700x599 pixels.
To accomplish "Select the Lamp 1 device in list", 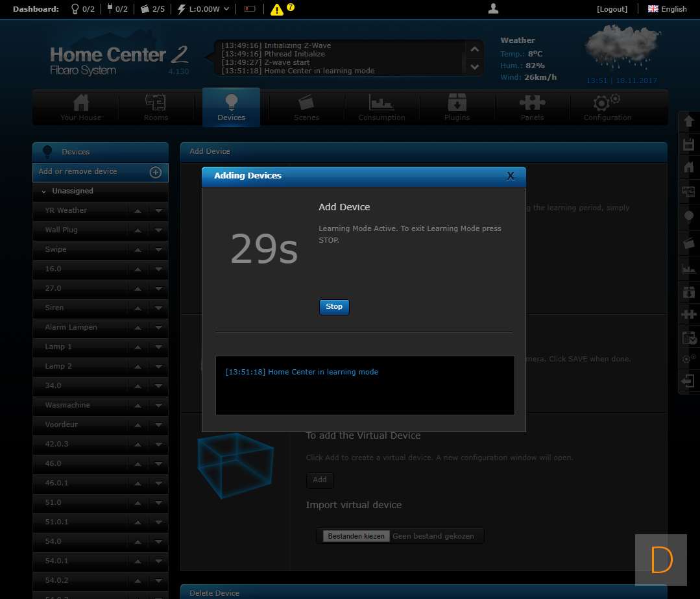I will click(x=58, y=347).
